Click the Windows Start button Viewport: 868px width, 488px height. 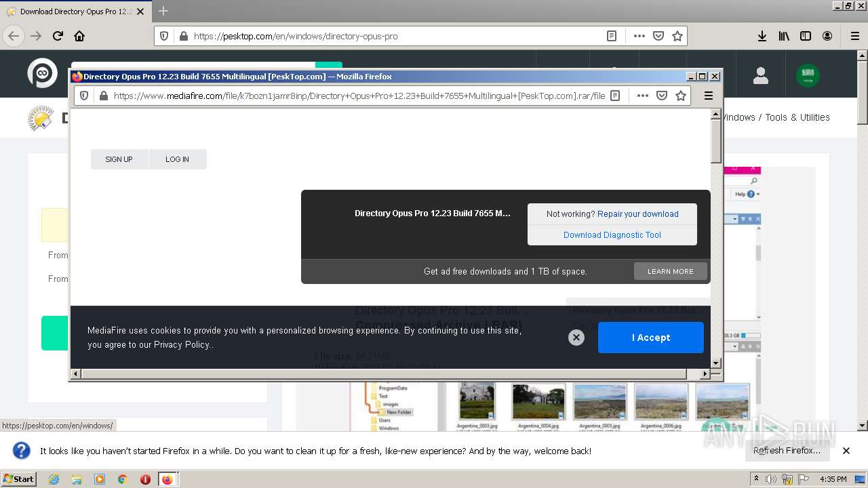click(x=18, y=479)
